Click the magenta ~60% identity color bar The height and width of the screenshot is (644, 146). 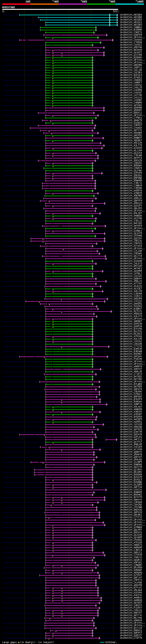(x=73, y=4)
